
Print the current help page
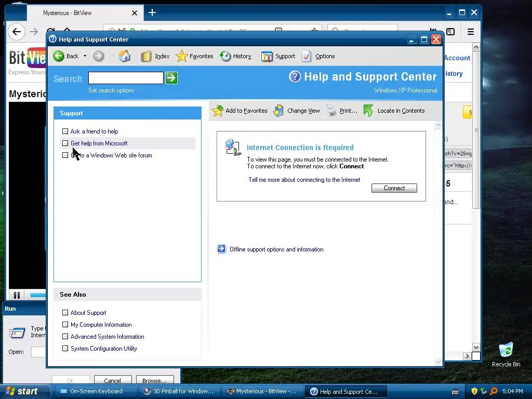[x=342, y=111]
